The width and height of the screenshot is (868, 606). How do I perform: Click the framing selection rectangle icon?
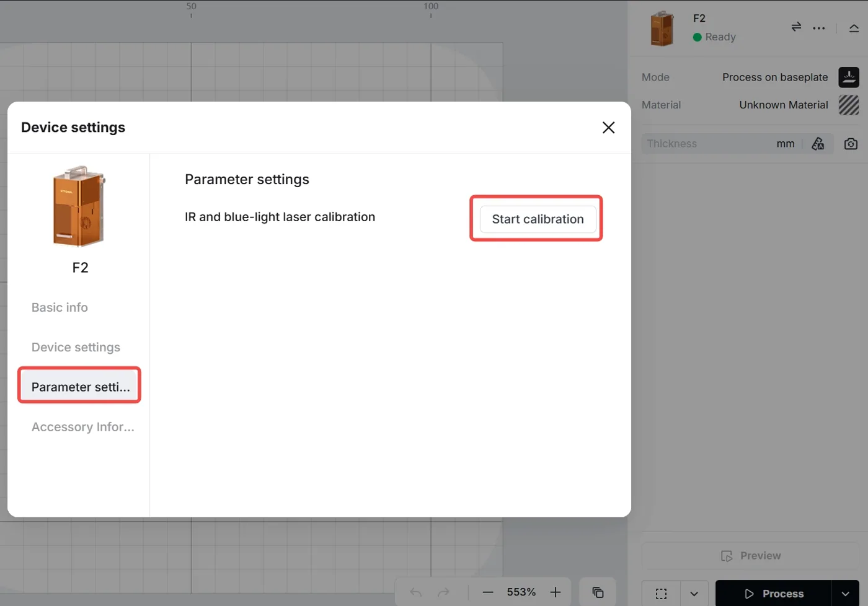(661, 594)
